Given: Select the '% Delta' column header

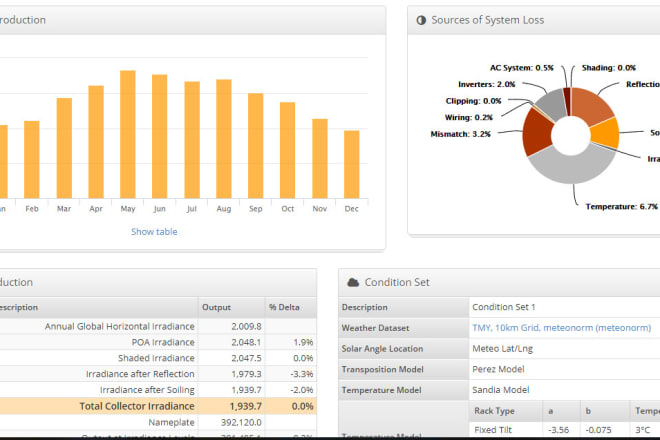Looking at the screenshot, I should point(290,307).
